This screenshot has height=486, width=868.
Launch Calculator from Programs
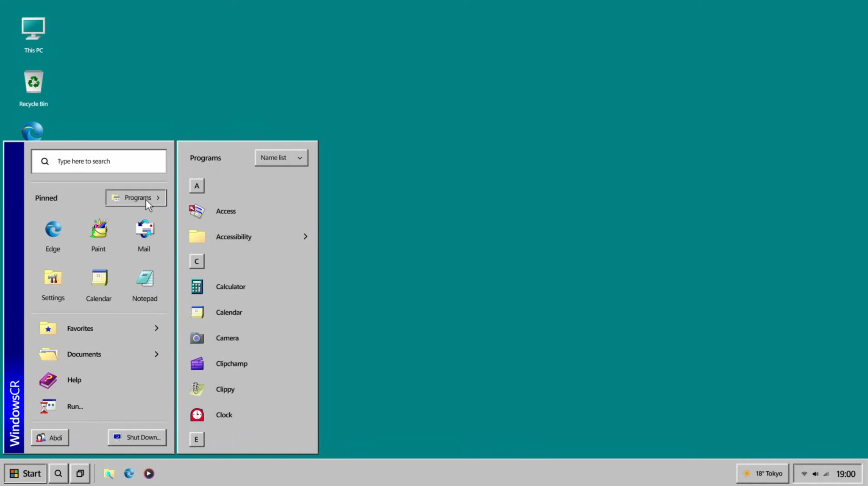point(231,286)
